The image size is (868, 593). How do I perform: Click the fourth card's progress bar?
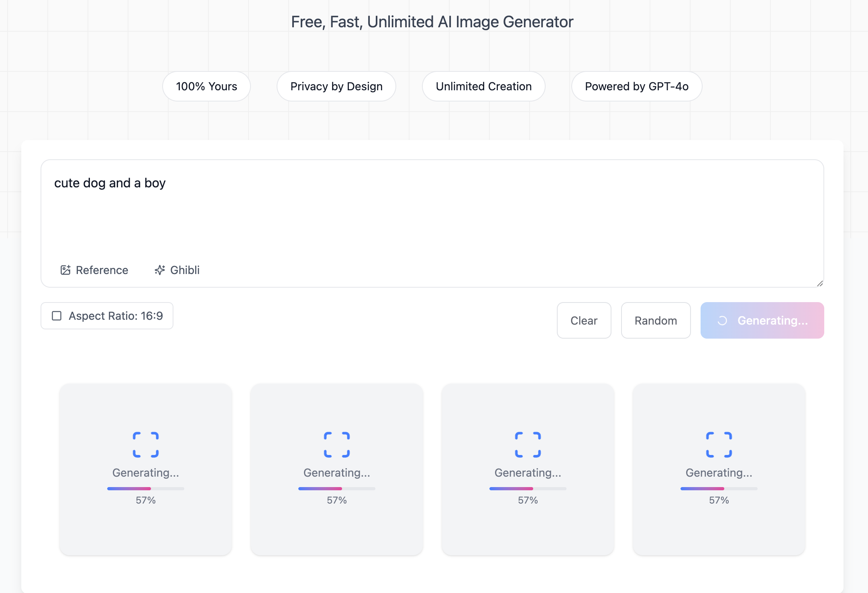719,489
